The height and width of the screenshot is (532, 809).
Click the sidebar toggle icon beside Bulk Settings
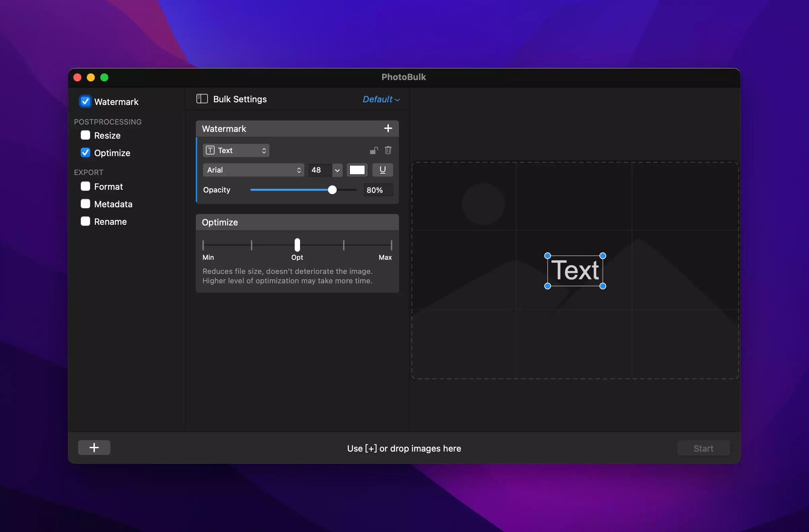click(202, 99)
